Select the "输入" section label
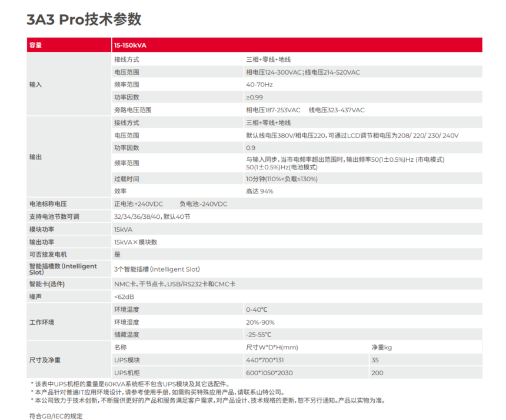 35,85
